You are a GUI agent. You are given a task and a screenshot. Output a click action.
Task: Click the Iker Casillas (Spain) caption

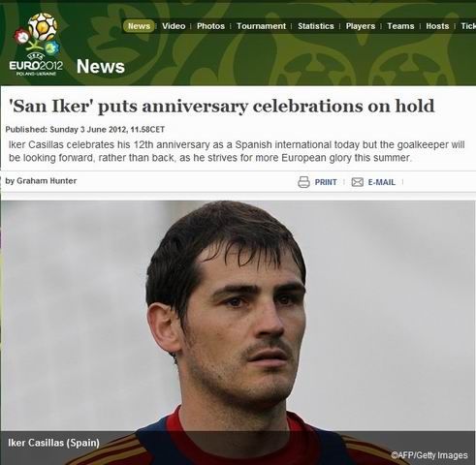(x=53, y=443)
